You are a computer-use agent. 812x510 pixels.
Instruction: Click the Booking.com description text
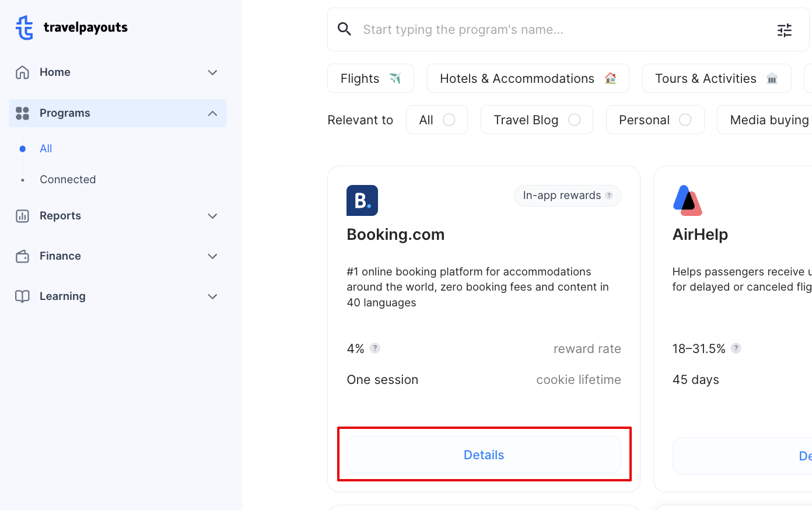click(478, 287)
